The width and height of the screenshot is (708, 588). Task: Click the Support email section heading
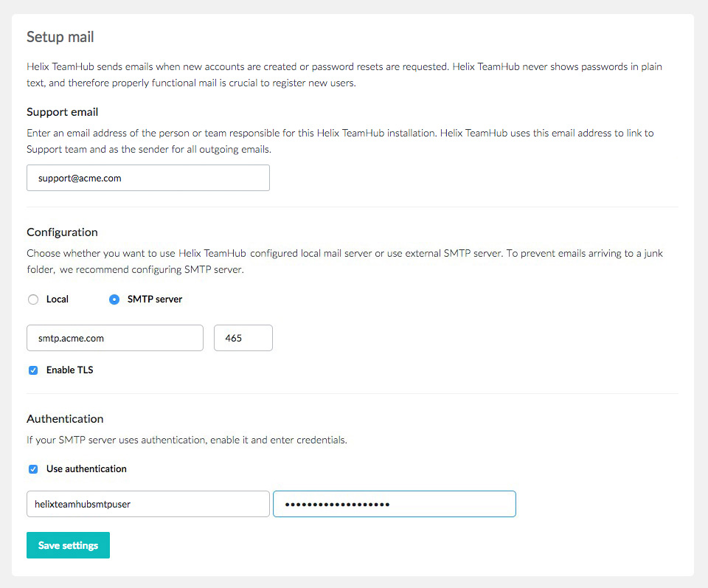coord(60,111)
